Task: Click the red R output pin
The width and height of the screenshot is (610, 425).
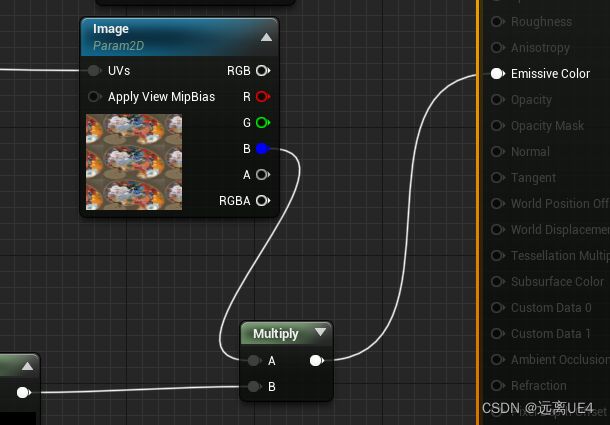Action: point(263,97)
